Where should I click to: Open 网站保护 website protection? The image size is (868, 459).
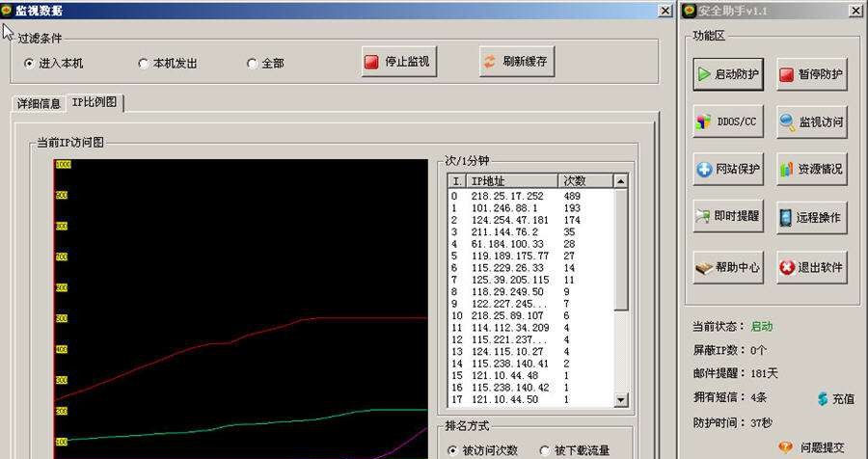728,169
